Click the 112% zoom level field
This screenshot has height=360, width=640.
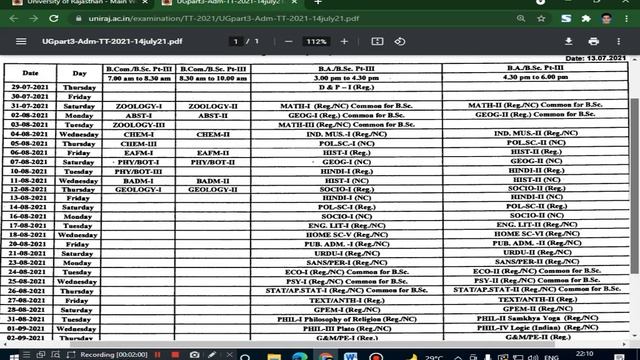pos(316,42)
